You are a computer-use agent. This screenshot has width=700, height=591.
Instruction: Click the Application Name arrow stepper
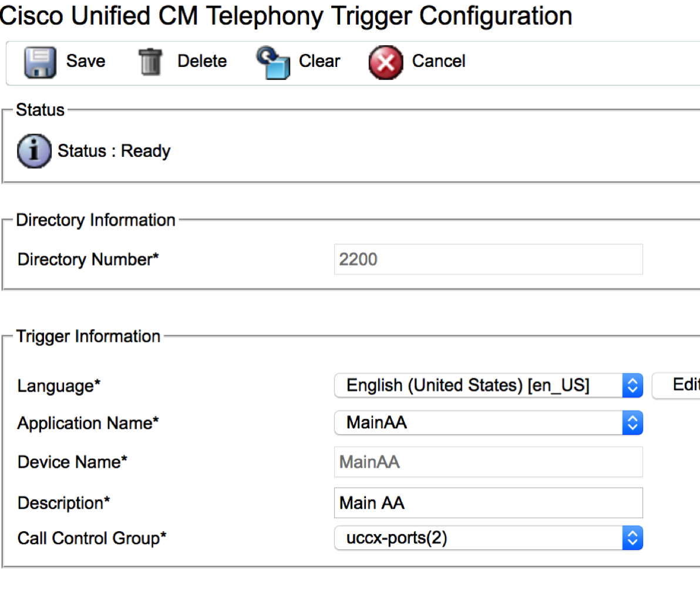pyautogui.click(x=632, y=423)
